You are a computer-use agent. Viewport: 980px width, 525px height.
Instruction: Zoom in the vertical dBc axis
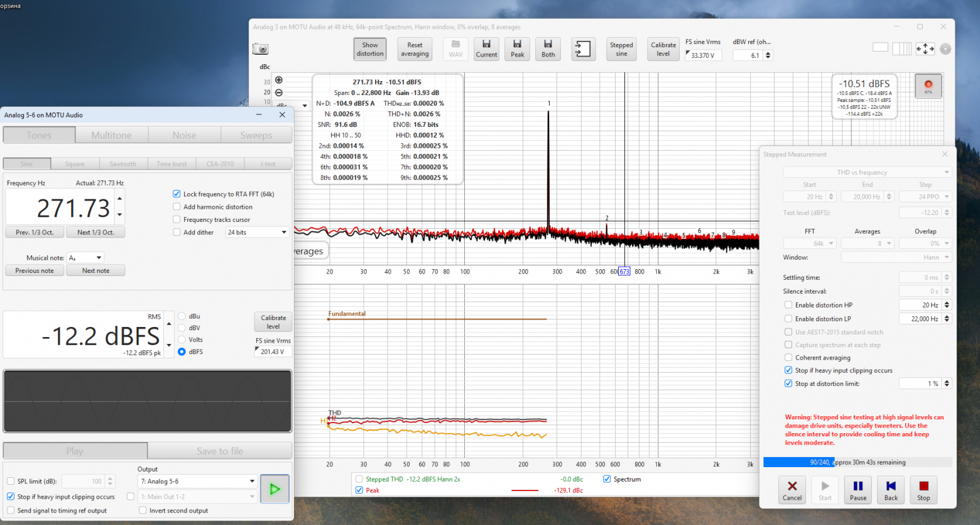tap(279, 80)
